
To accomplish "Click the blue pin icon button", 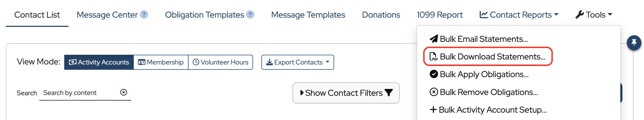I will coord(634,42).
